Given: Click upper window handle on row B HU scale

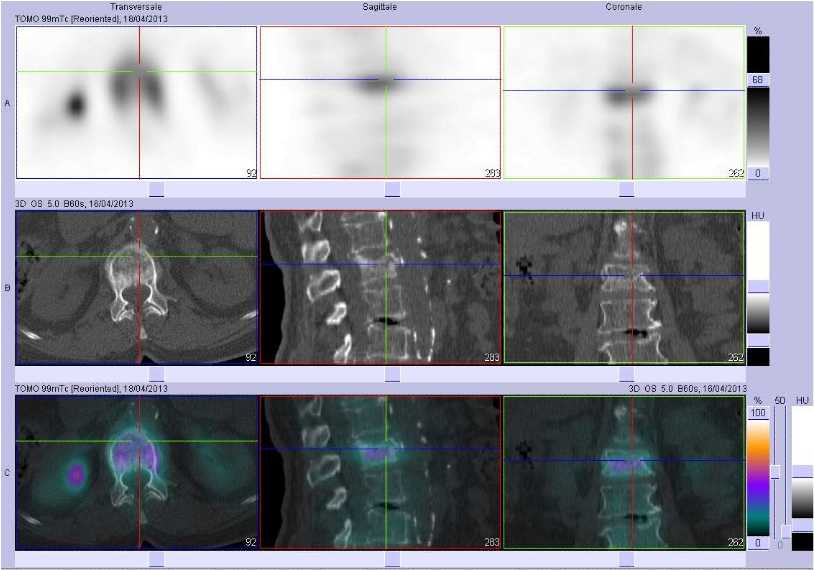Looking at the screenshot, I should pos(758,287).
